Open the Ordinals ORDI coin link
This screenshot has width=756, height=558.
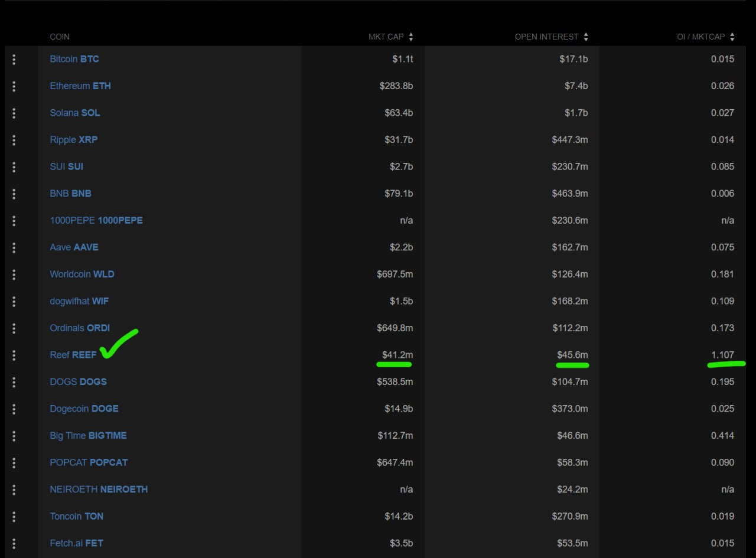[80, 328]
